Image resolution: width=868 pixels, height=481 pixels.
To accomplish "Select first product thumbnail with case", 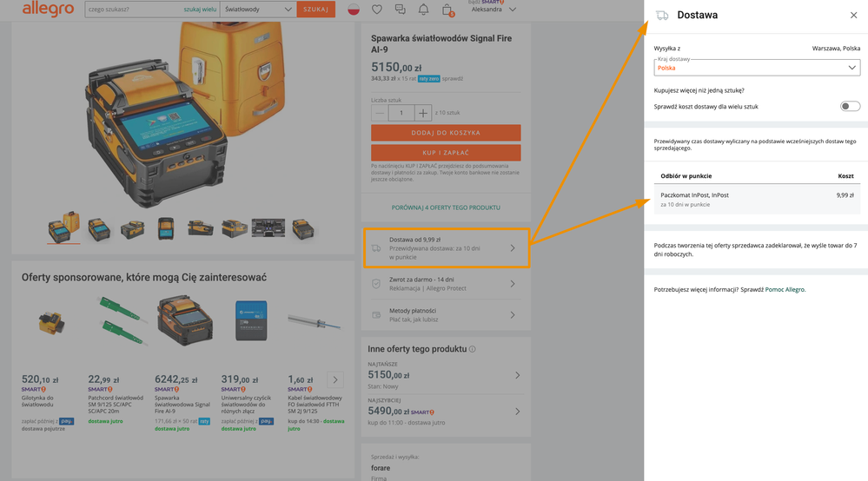I will point(63,227).
